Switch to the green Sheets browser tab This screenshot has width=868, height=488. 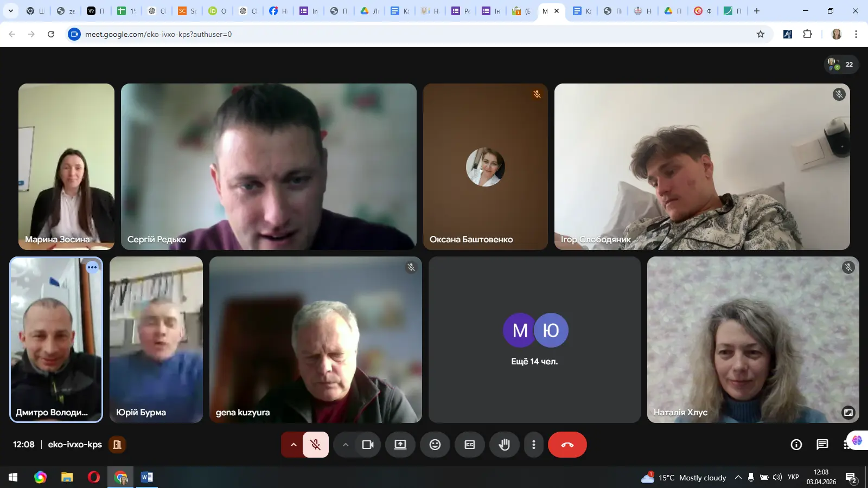[126, 11]
